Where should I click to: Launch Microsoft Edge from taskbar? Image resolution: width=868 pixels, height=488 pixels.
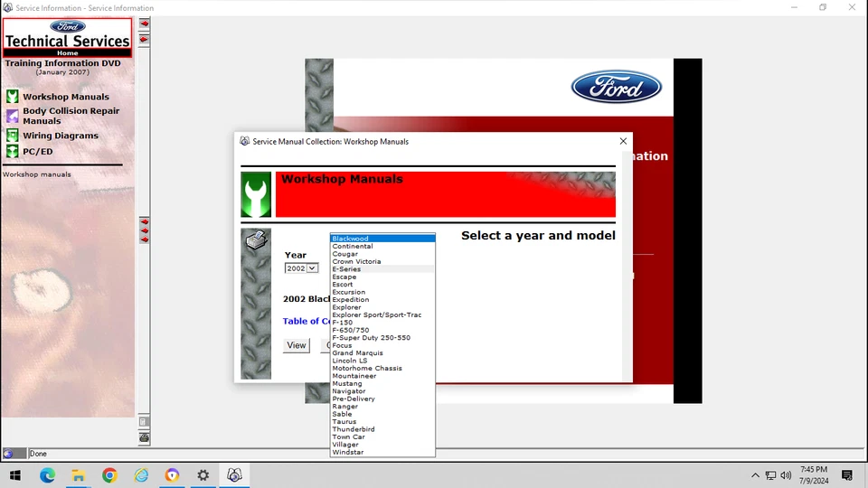pyautogui.click(x=47, y=475)
